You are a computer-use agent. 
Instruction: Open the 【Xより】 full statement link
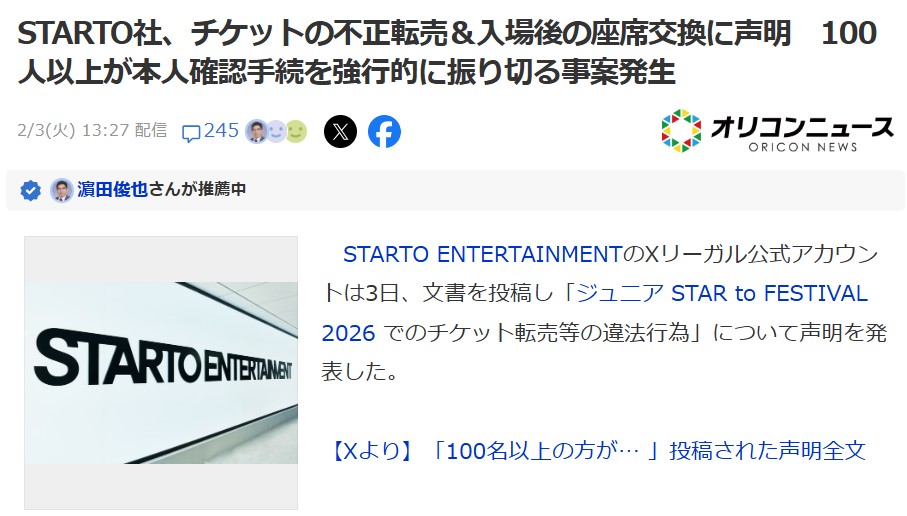(x=597, y=451)
